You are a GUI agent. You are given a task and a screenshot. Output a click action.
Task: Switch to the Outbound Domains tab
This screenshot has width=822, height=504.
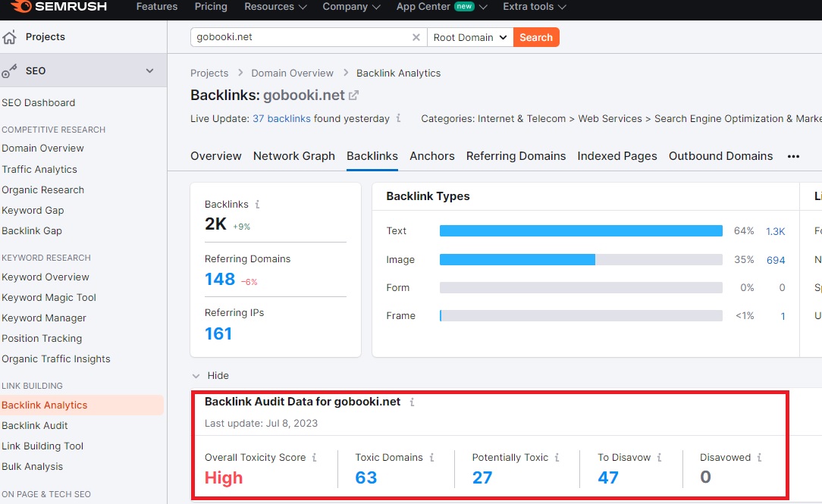721,156
